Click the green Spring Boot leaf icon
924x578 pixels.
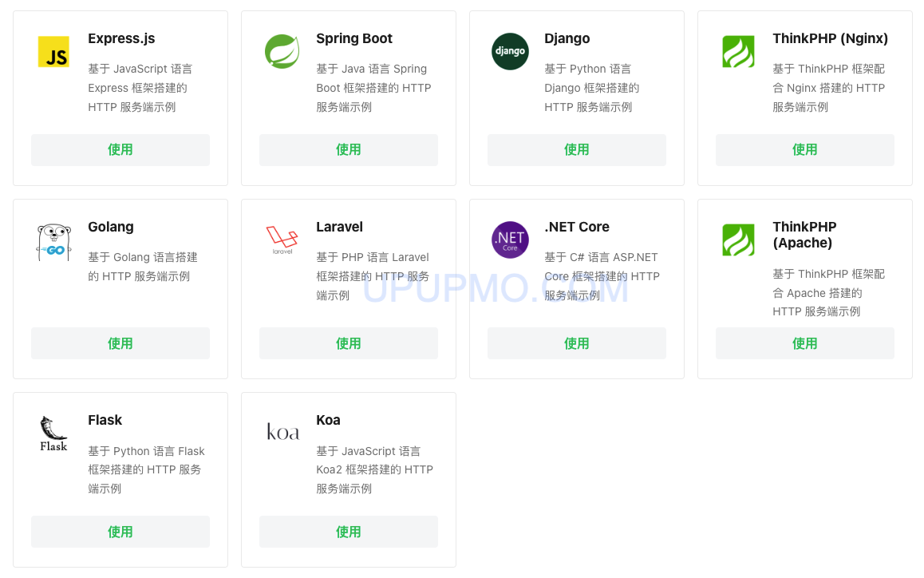point(282,51)
